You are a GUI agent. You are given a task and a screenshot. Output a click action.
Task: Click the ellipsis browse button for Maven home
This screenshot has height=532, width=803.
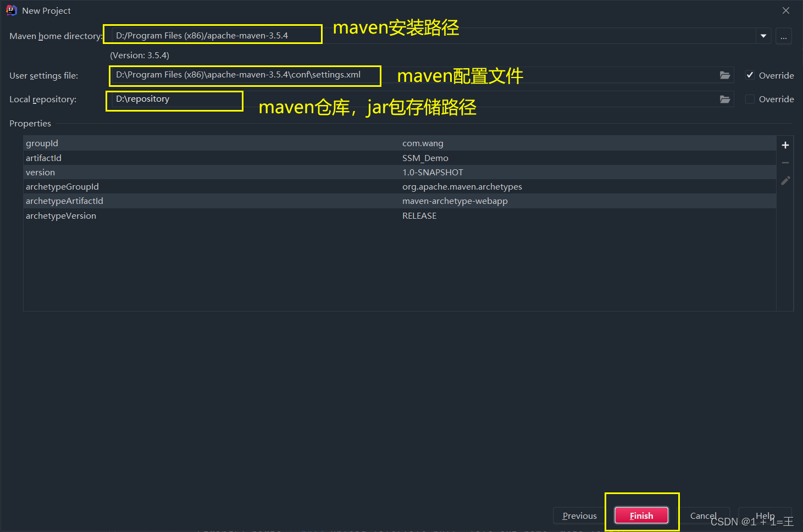[x=784, y=36]
